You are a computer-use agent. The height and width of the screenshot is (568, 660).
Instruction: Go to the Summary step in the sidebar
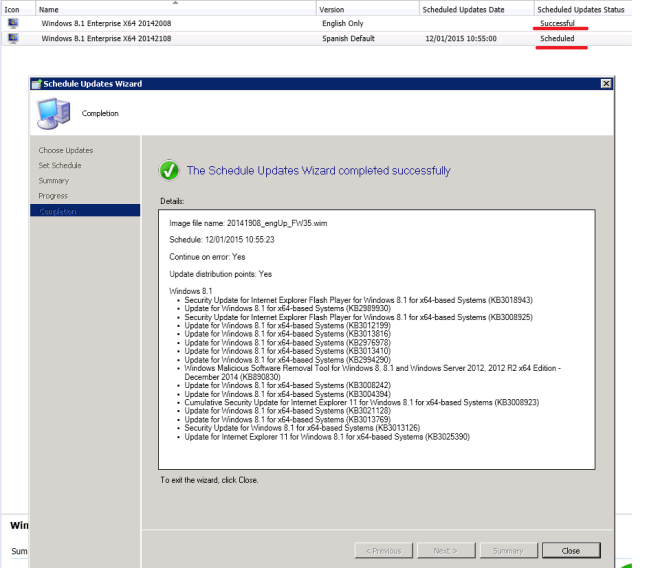pos(54,181)
